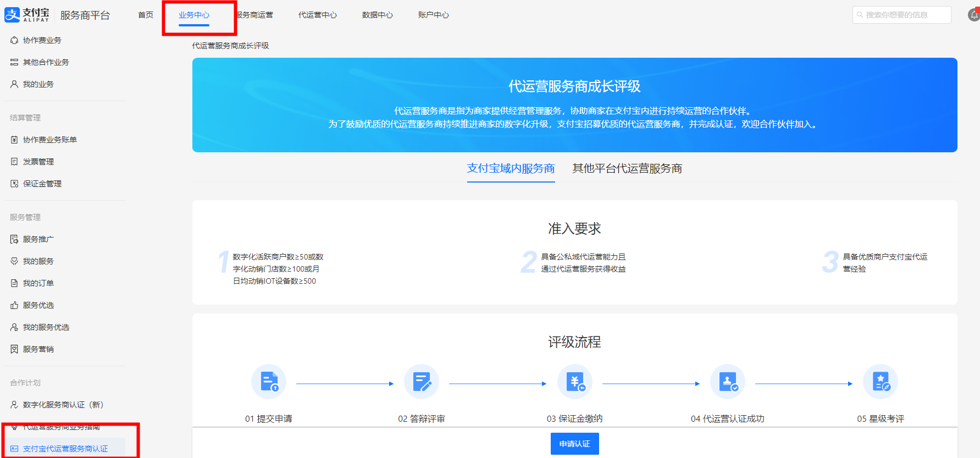Click the 05 星级考评 step icon
The image size is (980, 458).
[x=881, y=382]
